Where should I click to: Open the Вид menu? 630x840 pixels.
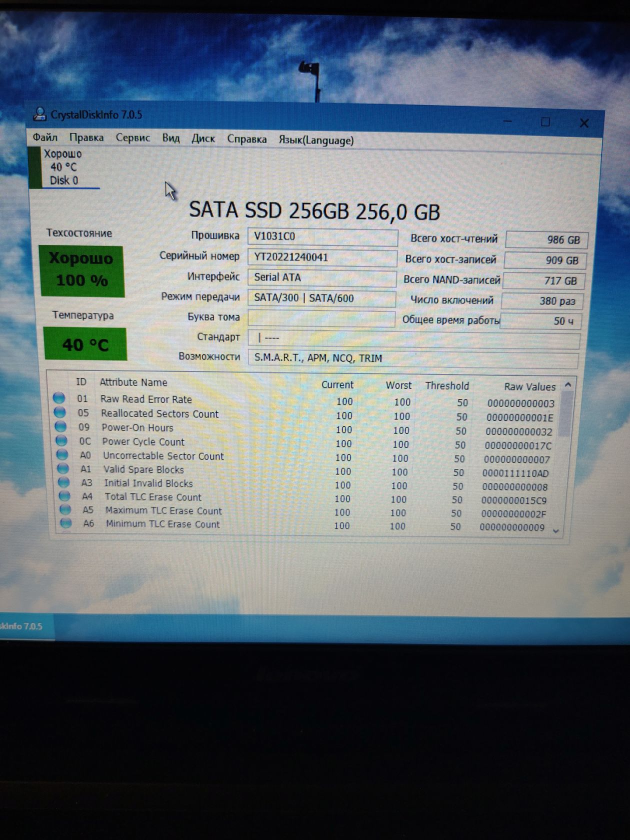pyautogui.click(x=170, y=138)
